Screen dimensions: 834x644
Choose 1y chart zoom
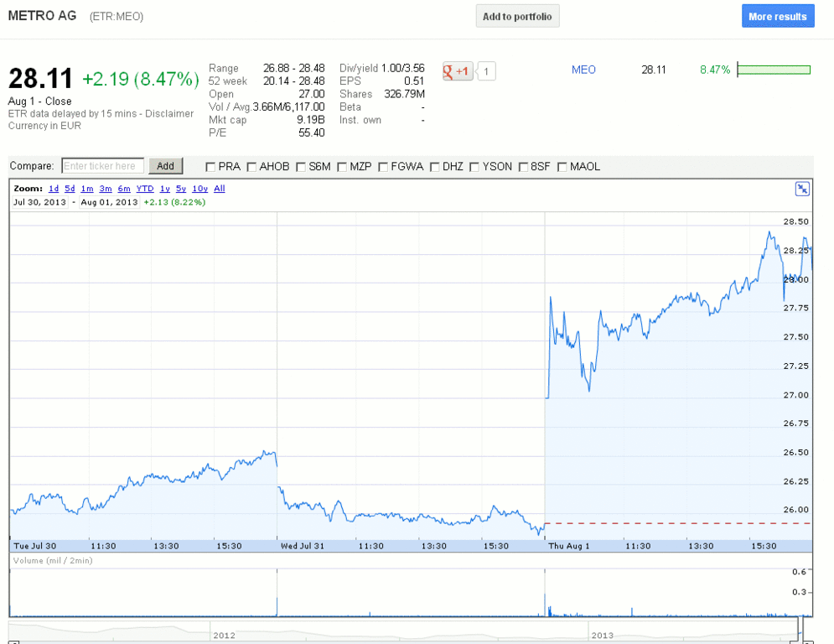(x=165, y=189)
